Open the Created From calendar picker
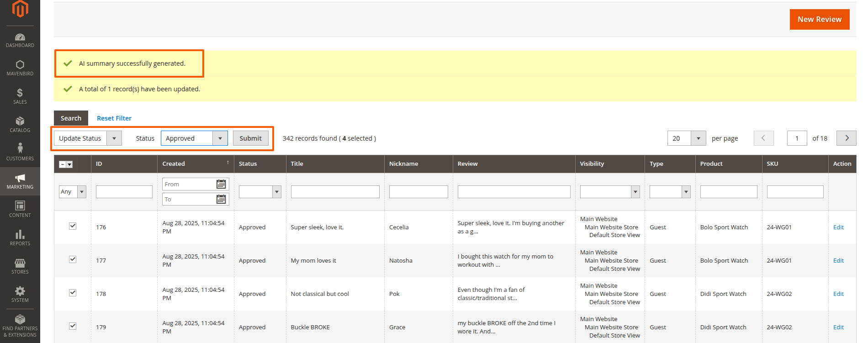Screen dimensions: 868x343 (221, 184)
